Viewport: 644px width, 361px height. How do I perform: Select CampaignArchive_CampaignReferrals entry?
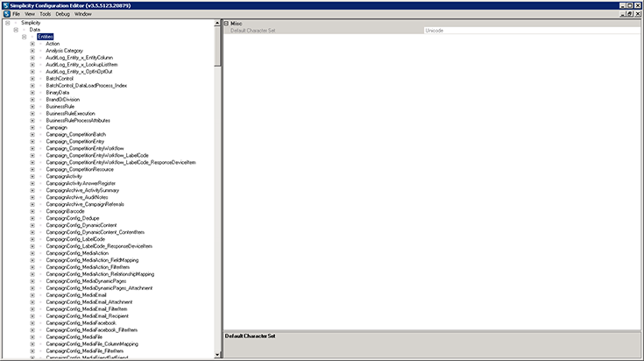click(85, 204)
